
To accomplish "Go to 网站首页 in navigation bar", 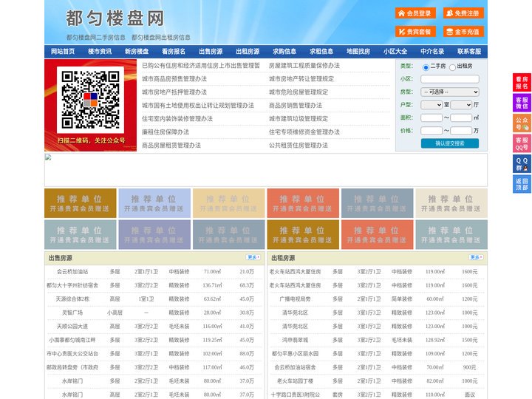I will (x=63, y=52).
